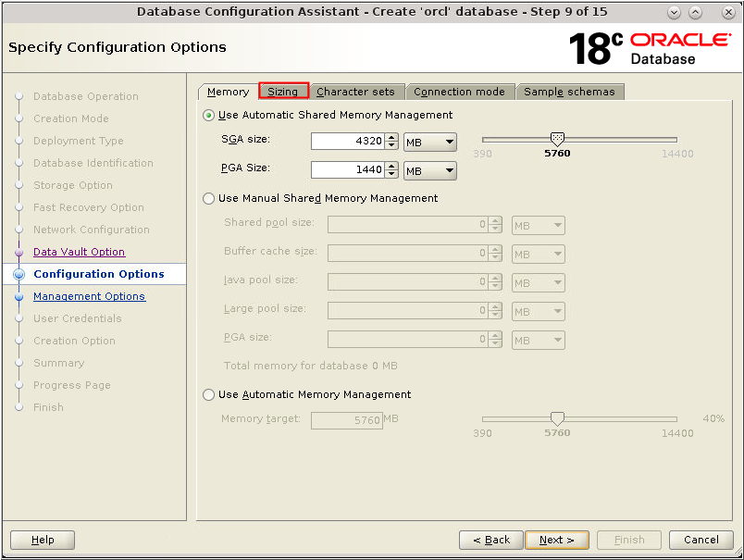Click the Memory target field
This screenshot has height=560, width=744.
tap(347, 420)
